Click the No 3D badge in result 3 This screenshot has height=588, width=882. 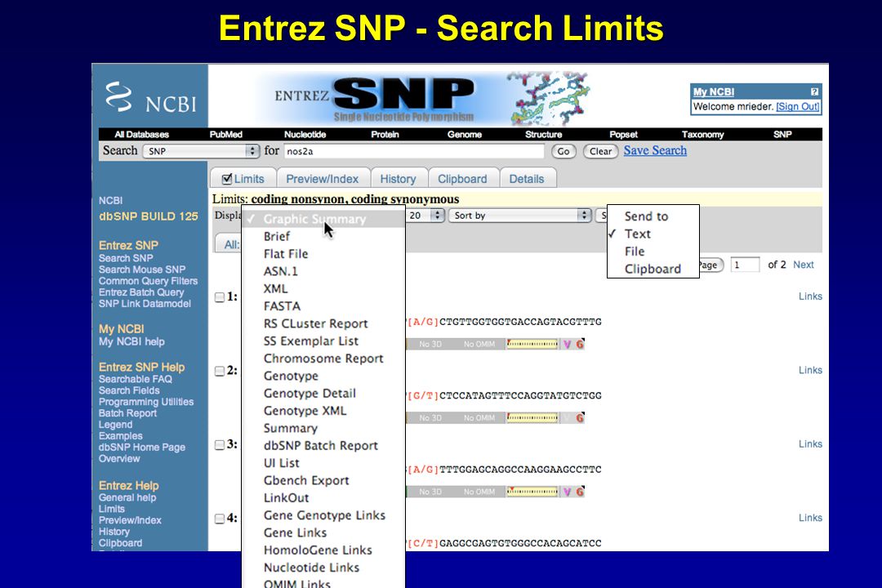pos(430,491)
